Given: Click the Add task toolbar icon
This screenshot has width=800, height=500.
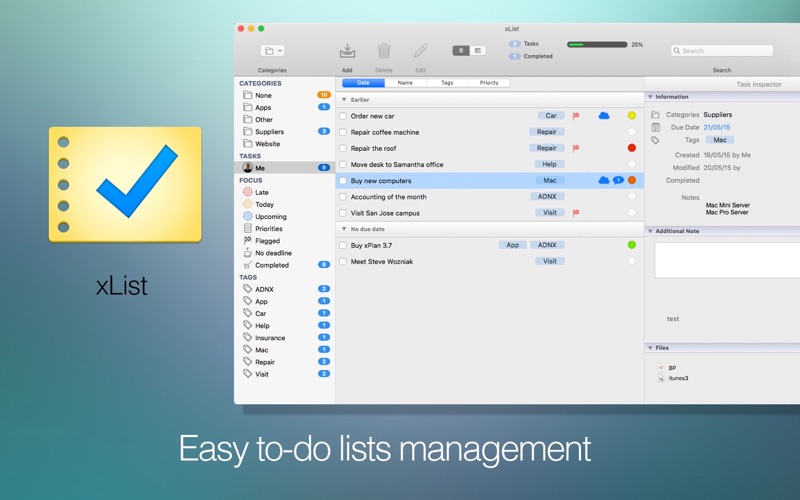Looking at the screenshot, I should pos(347,51).
